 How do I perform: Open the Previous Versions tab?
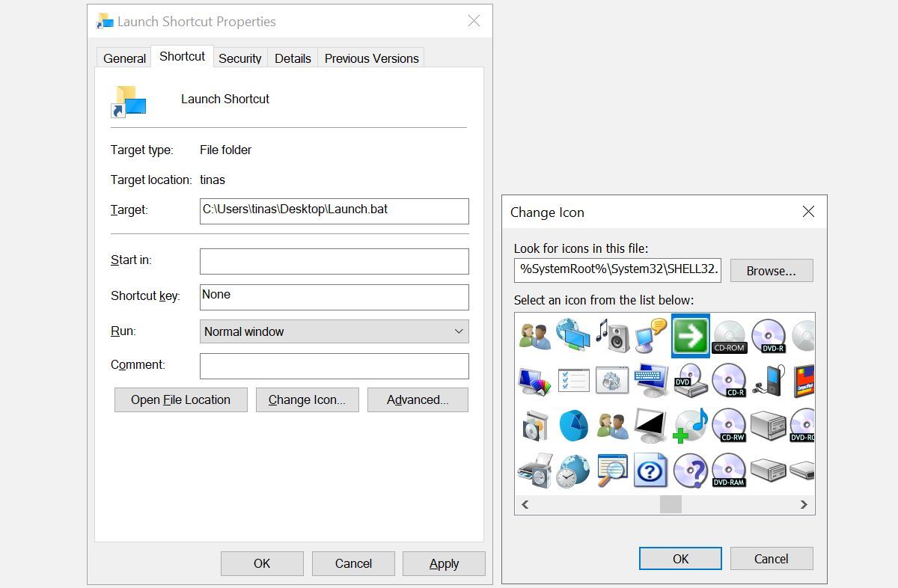click(x=370, y=58)
